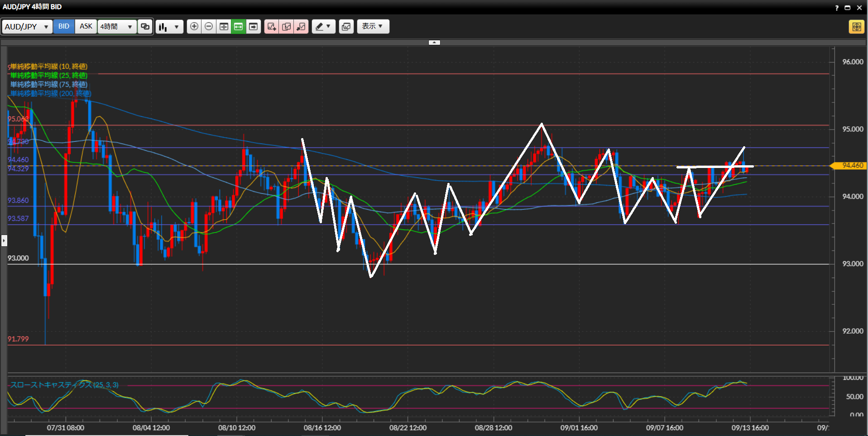Image resolution: width=868 pixels, height=436 pixels.
Task: Click the yellow crosshair icon at top right
Action: [x=856, y=27]
